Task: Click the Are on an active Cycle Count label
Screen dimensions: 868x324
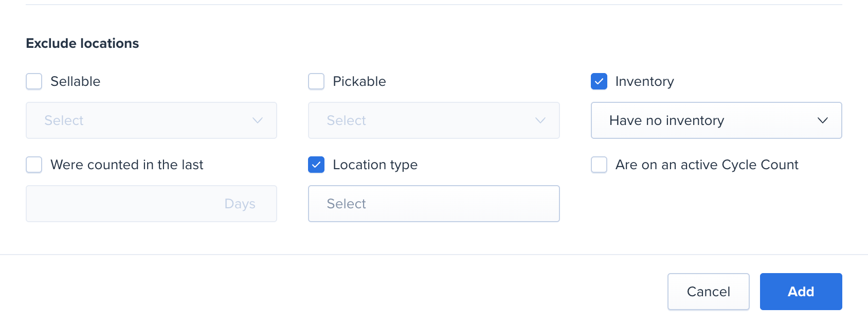Action: pyautogui.click(x=707, y=165)
